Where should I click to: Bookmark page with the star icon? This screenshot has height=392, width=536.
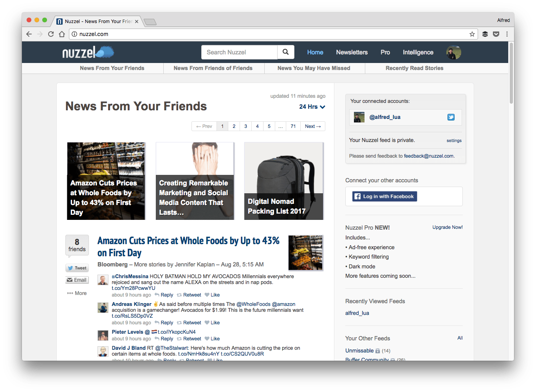[472, 34]
